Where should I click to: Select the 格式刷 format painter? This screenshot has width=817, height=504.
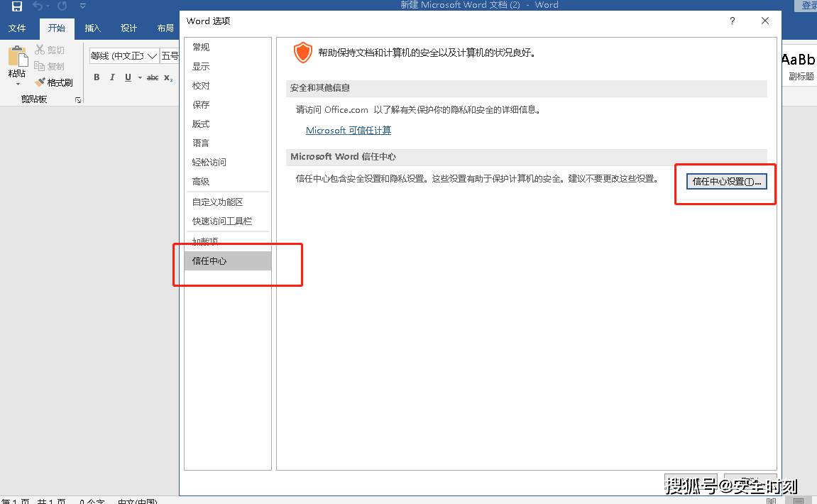pyautogui.click(x=54, y=82)
